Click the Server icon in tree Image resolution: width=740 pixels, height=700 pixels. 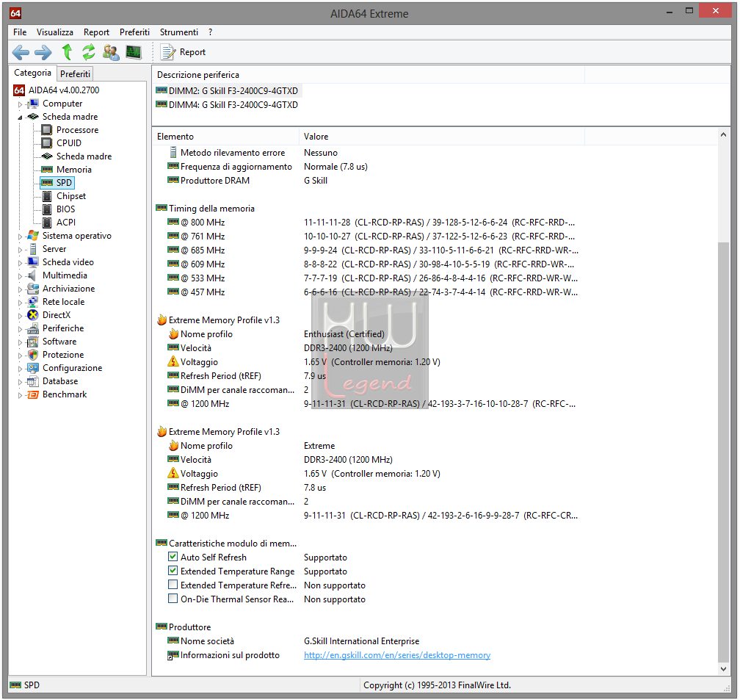point(32,249)
